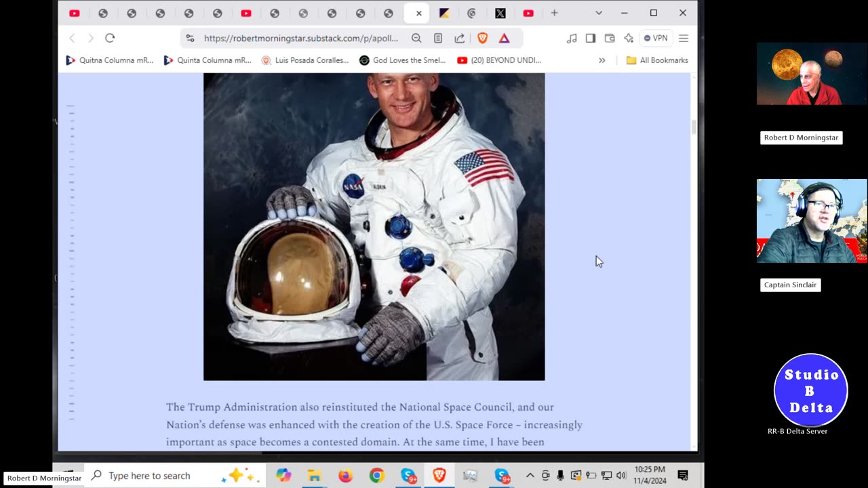868x488 pixels.
Task: Open (20) BEYOND UNDI... YouTube bookmark
Action: click(499, 60)
